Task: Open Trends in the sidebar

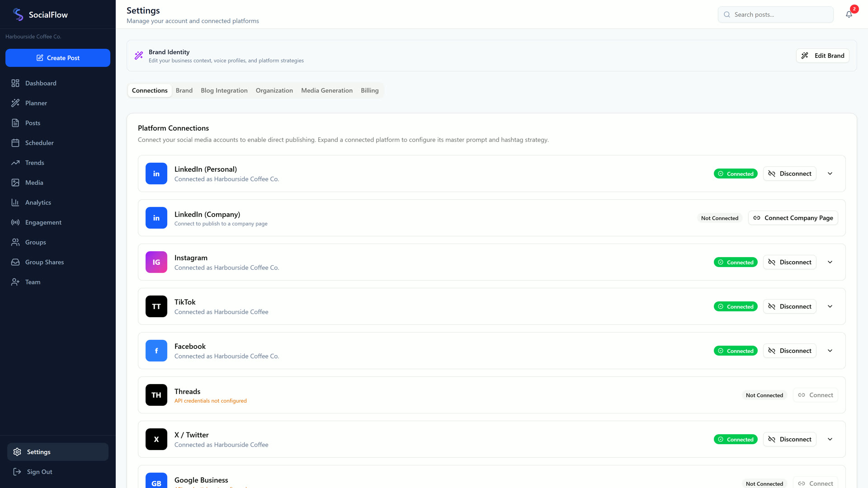Action: pos(58,163)
